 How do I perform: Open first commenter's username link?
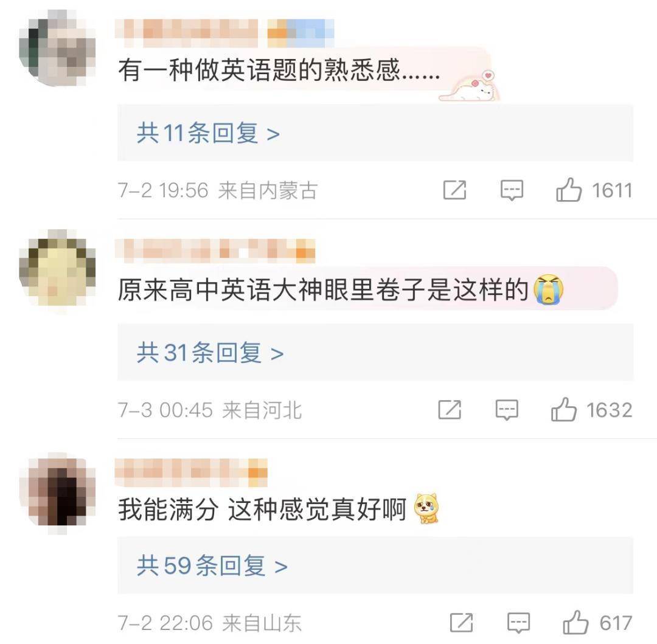(x=187, y=33)
